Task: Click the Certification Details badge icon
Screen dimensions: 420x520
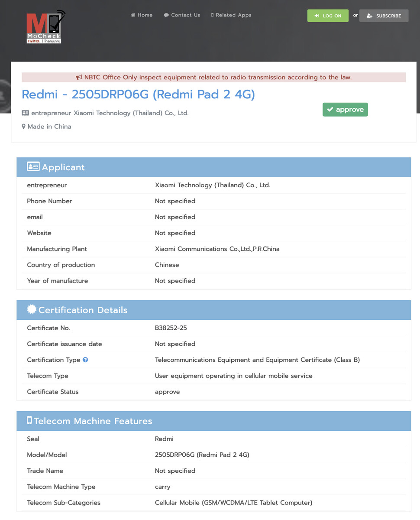Action: click(32, 309)
